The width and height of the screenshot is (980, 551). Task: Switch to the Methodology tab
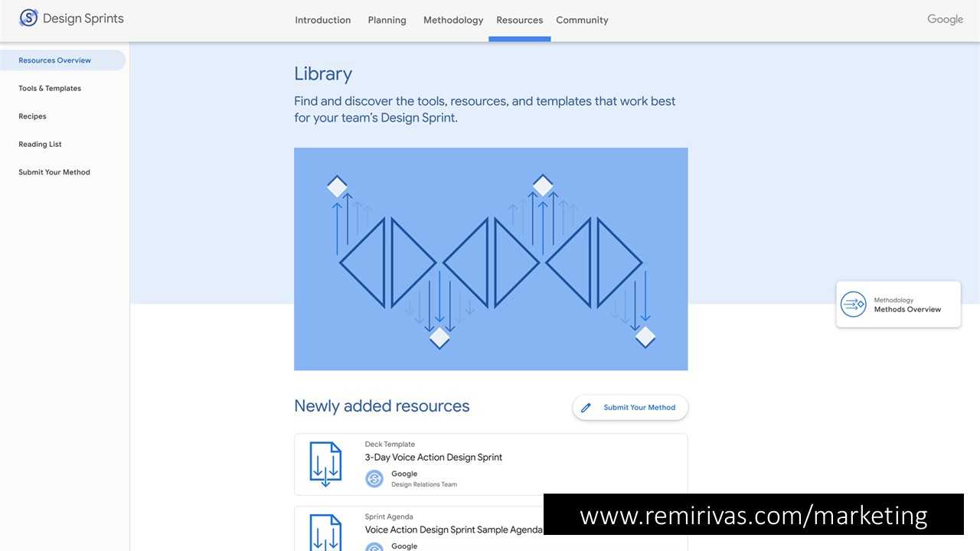(453, 20)
